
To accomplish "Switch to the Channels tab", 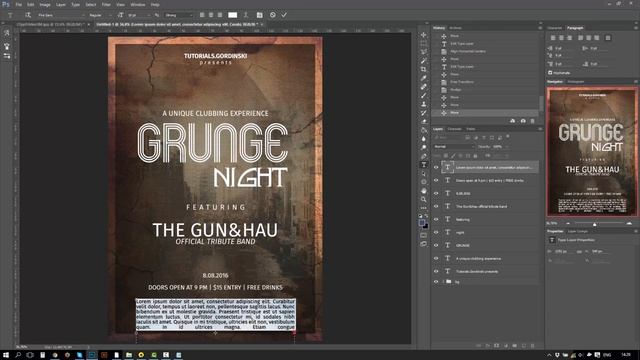I will tap(455, 129).
